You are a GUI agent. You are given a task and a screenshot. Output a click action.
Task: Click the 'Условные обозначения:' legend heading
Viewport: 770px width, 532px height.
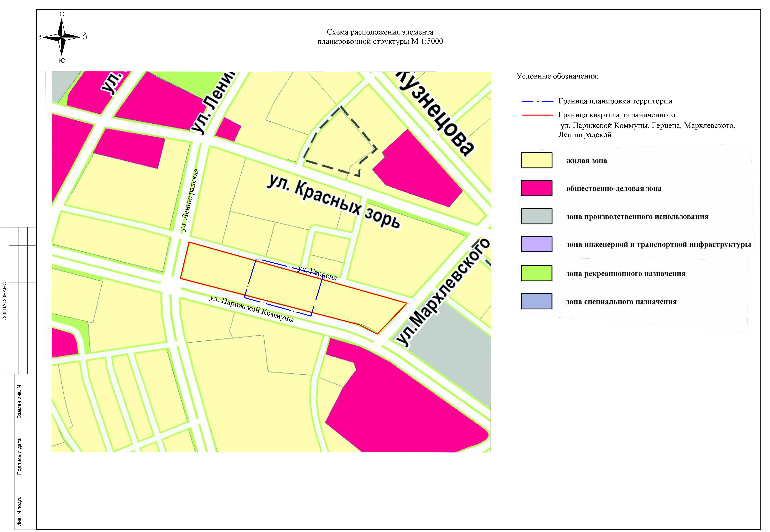coord(557,76)
